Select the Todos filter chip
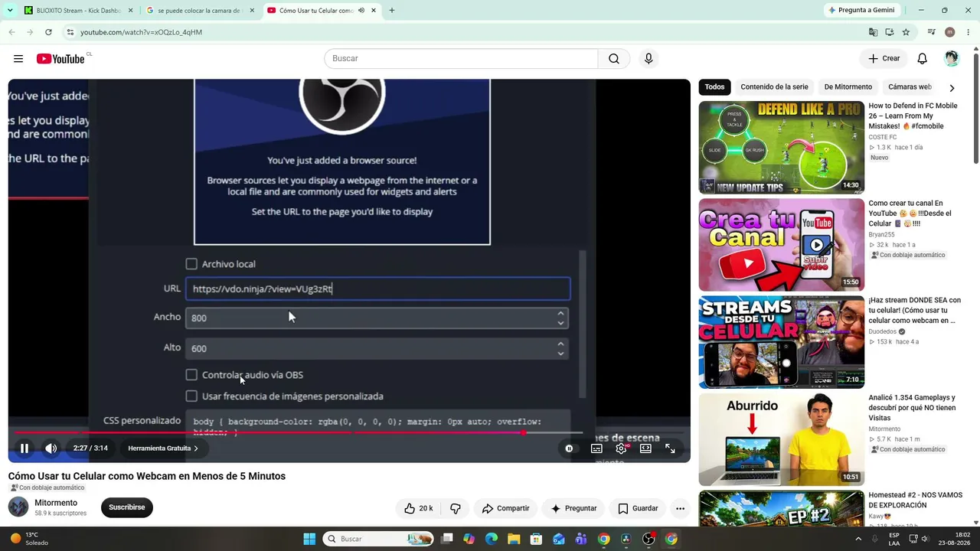Screen dimensions: 980x551 pos(715,87)
